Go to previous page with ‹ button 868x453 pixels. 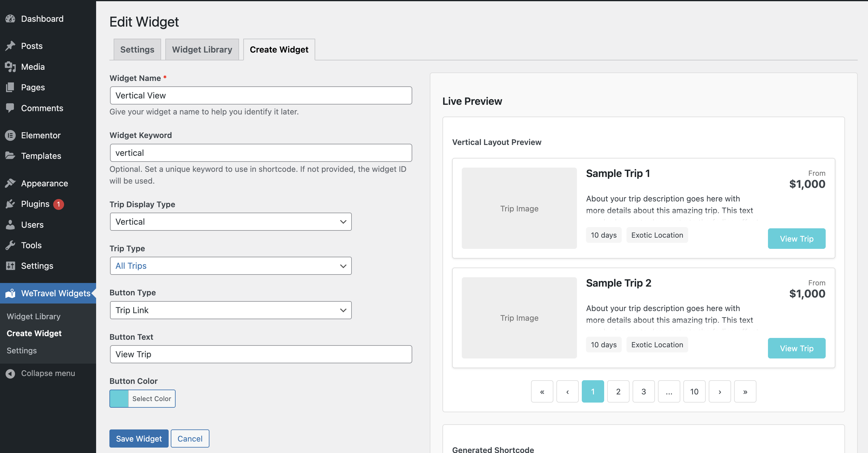click(x=568, y=391)
